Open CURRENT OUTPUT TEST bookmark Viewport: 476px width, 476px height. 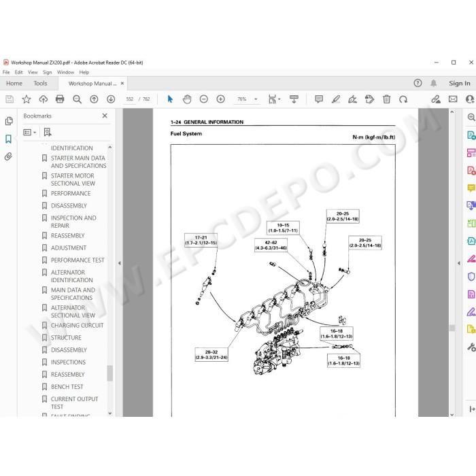74,403
